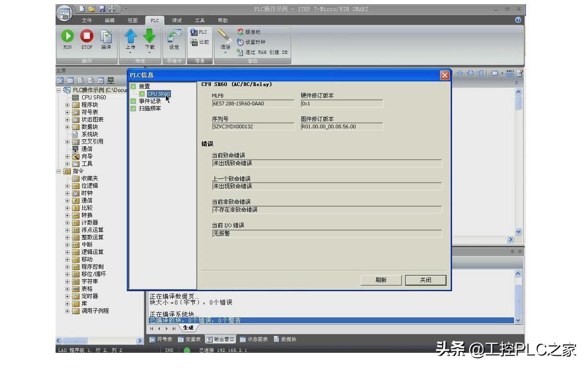Expand the 向导 tree node
The width and height of the screenshot is (588, 368).
tap(67, 156)
